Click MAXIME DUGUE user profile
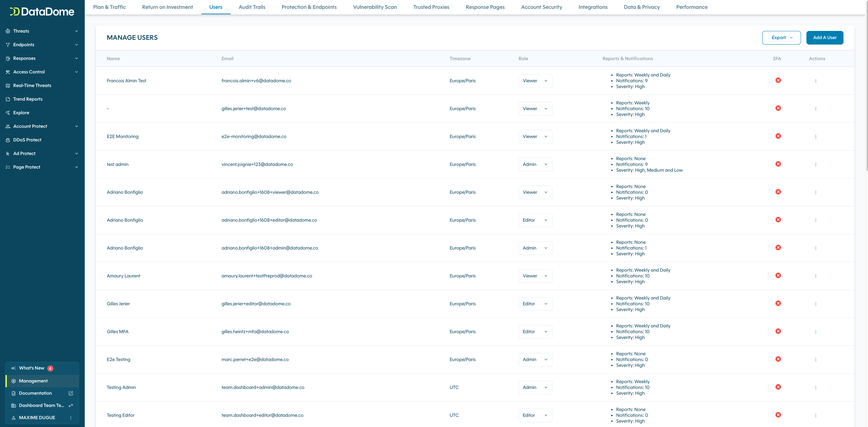The image size is (868, 427). [x=37, y=418]
